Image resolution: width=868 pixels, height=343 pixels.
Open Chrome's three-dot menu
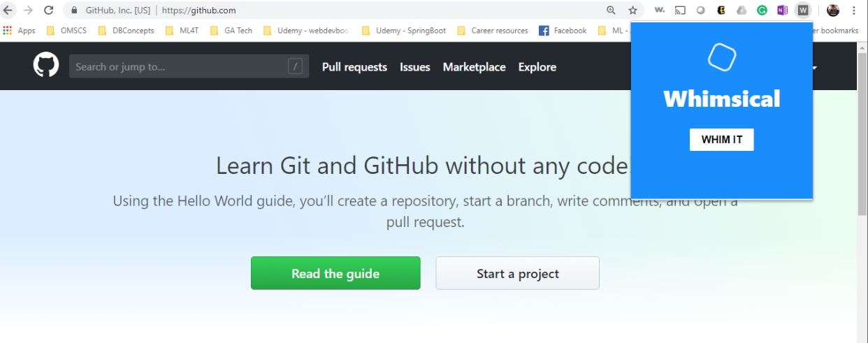[x=854, y=10]
